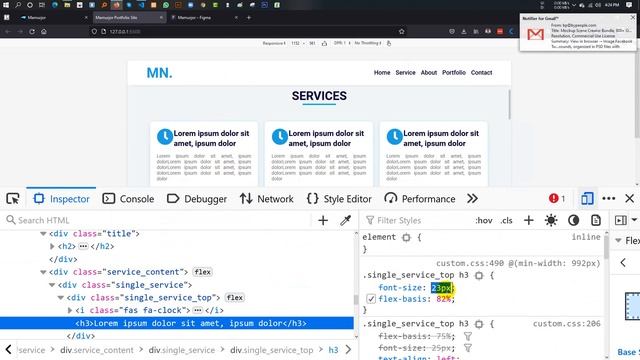Reload the page with the refresh button

click(32, 31)
